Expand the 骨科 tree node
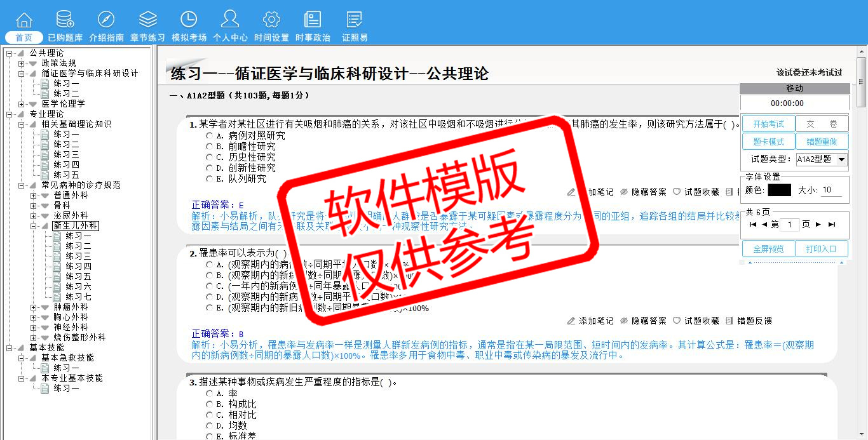 34,206
